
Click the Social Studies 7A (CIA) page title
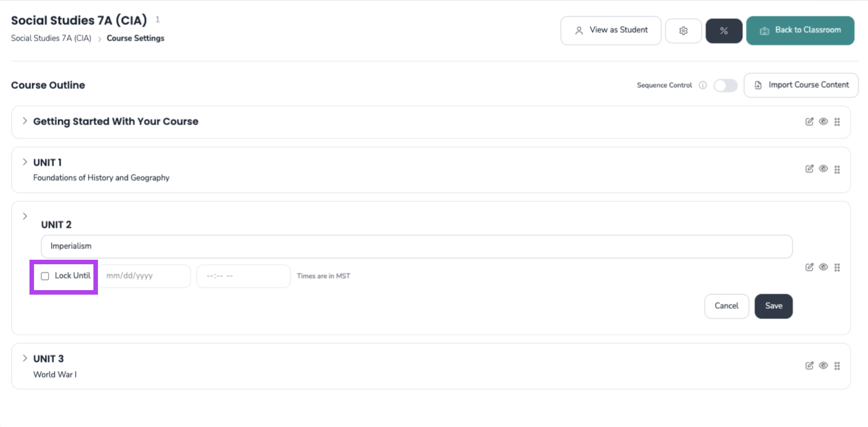(x=79, y=20)
